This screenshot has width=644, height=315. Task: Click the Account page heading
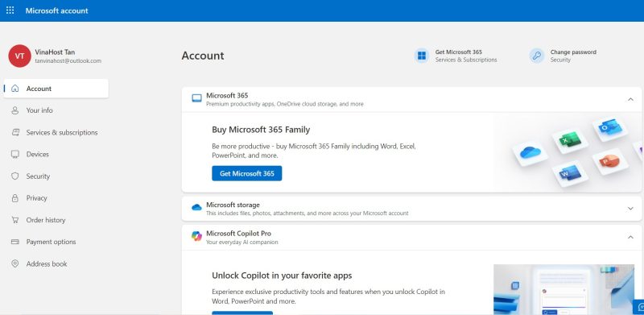point(203,56)
